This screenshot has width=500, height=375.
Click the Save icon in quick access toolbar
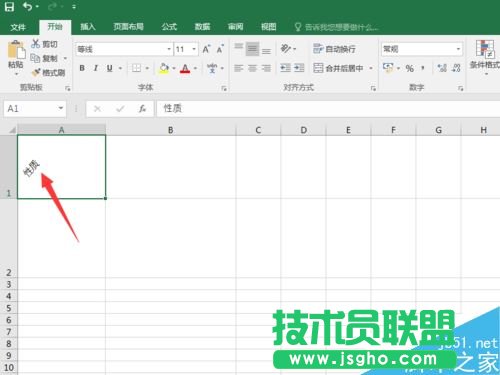point(9,7)
